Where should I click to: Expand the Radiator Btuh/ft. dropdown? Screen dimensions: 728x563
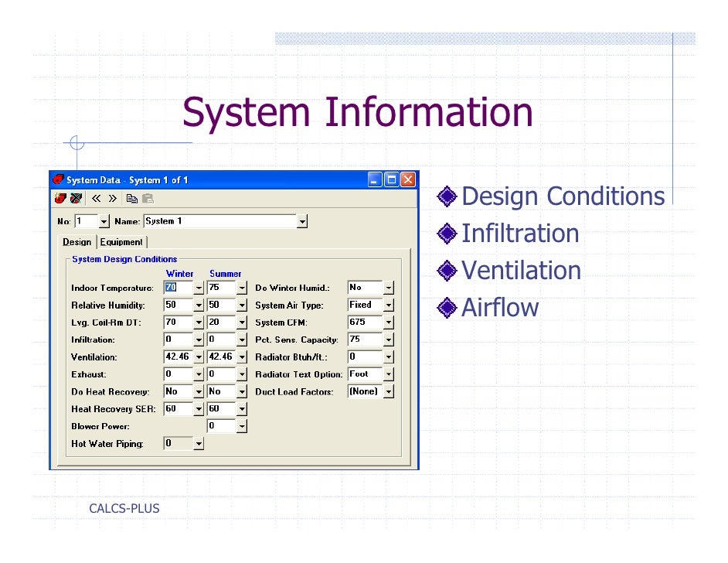tap(389, 357)
